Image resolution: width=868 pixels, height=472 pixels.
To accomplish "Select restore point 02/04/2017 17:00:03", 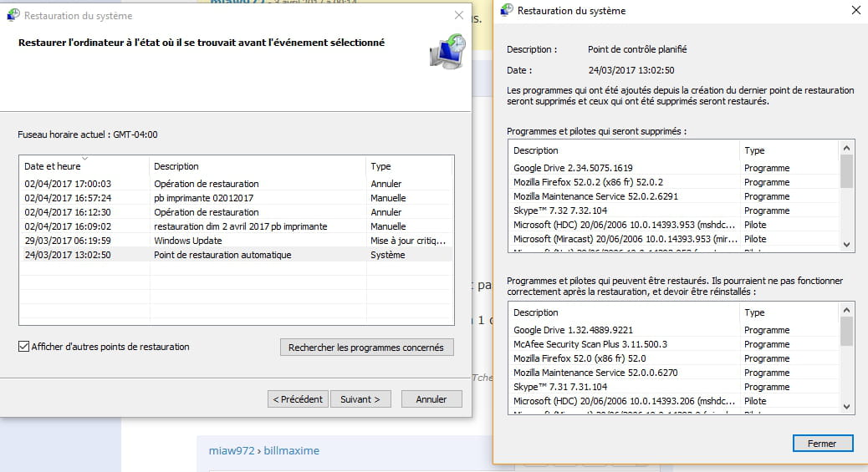I will [237, 184].
